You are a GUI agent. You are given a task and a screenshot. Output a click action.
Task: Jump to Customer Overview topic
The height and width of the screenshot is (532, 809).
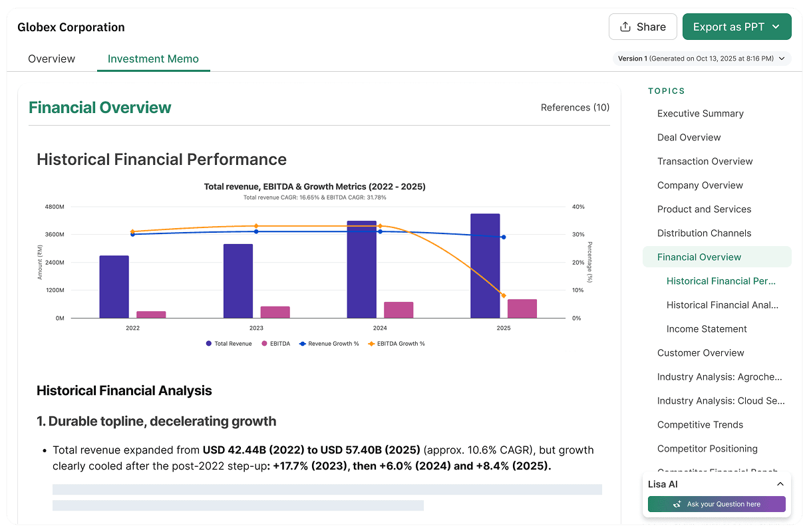click(x=701, y=353)
